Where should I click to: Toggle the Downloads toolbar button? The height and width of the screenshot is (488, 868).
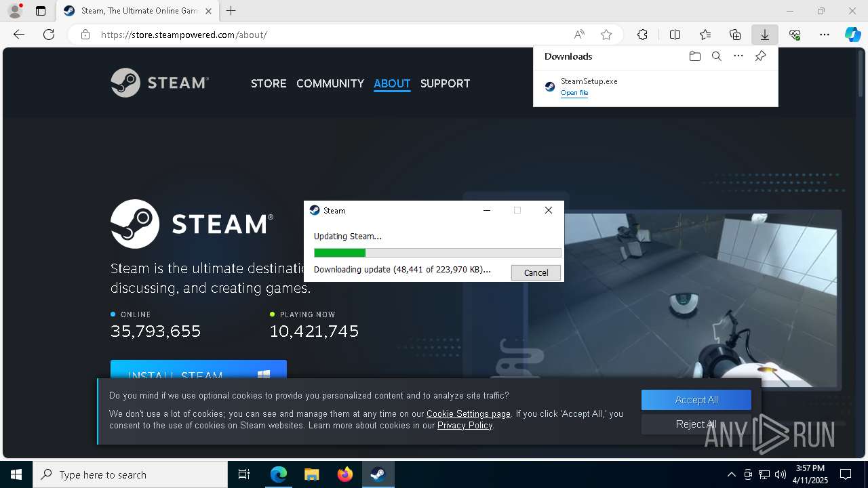click(764, 35)
